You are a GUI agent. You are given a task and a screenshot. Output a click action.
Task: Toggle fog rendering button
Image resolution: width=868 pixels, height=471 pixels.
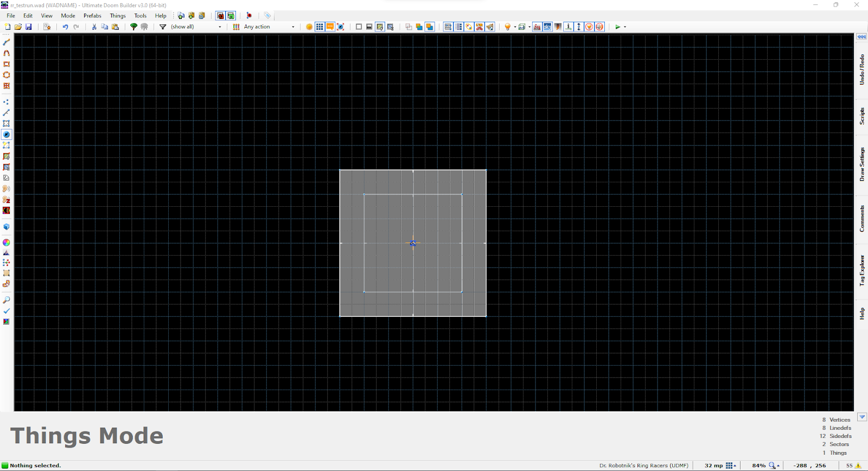point(537,27)
